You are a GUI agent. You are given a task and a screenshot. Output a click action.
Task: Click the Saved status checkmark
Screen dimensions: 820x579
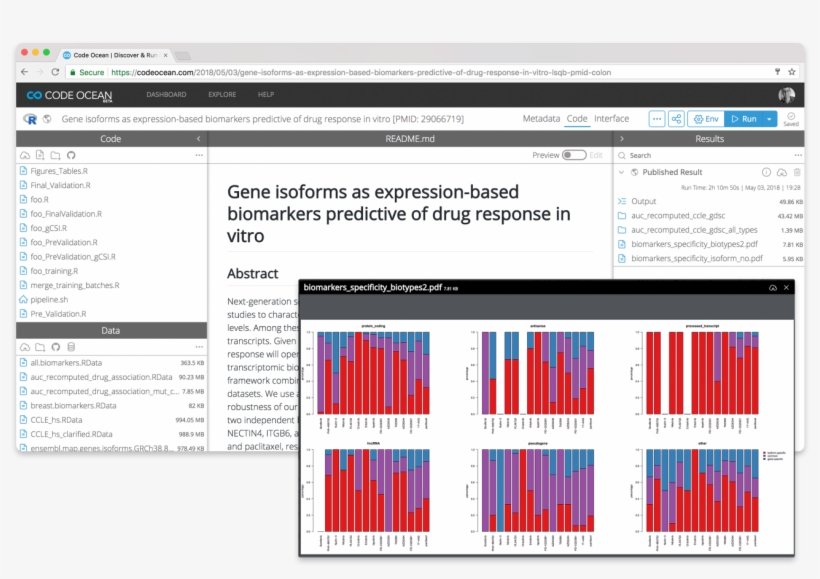(791, 114)
